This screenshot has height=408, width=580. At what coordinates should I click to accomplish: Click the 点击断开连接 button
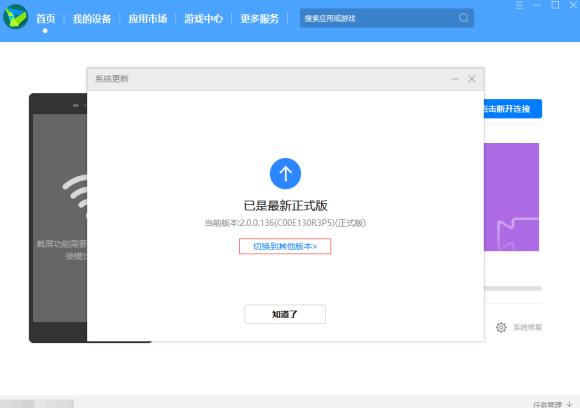(513, 109)
